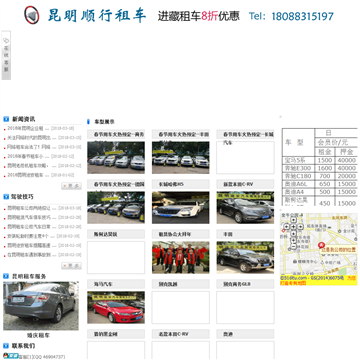
Task: Click the 奔驰C180 row in price table
Action: [320, 176]
